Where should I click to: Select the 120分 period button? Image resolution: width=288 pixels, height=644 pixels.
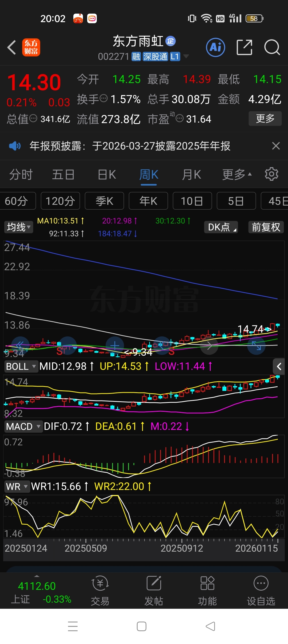coord(60,201)
